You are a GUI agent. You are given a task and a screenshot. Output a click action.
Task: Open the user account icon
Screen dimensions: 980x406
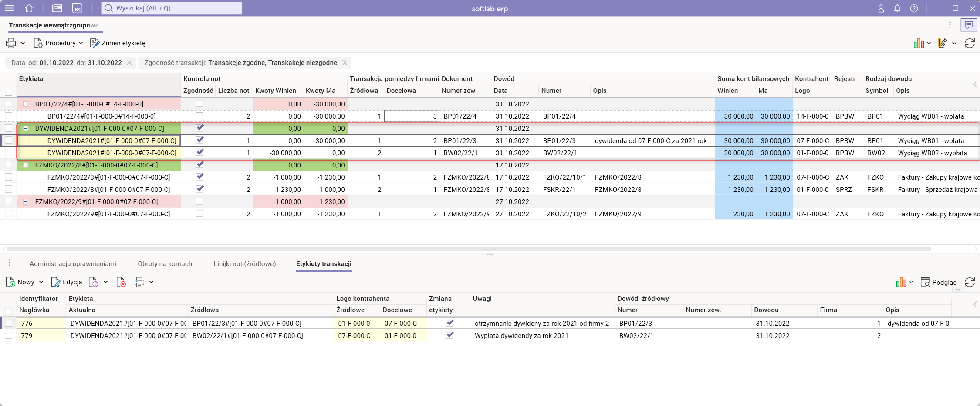[x=881, y=8]
